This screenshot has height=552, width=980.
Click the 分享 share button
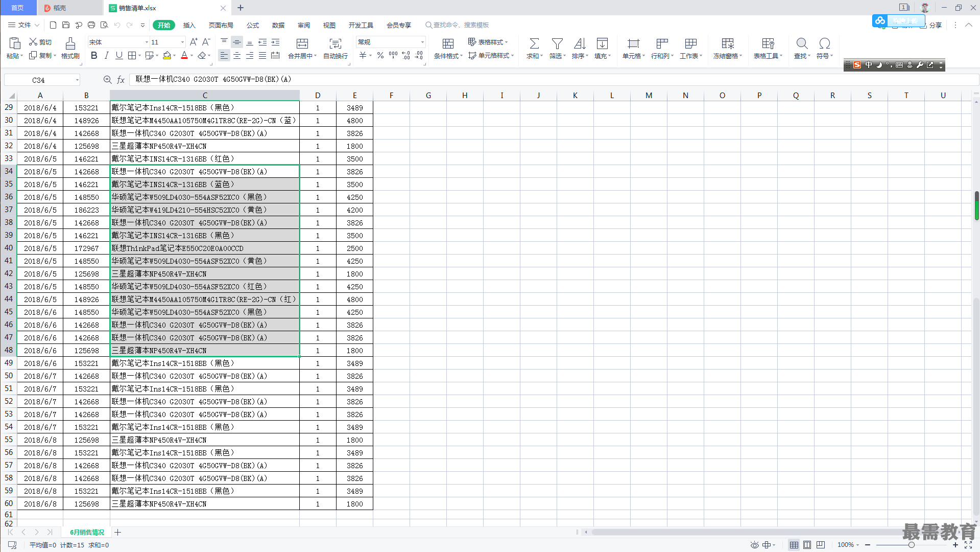(x=931, y=25)
